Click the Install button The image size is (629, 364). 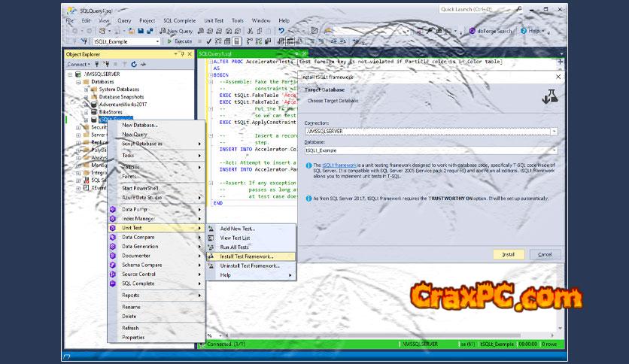[509, 254]
